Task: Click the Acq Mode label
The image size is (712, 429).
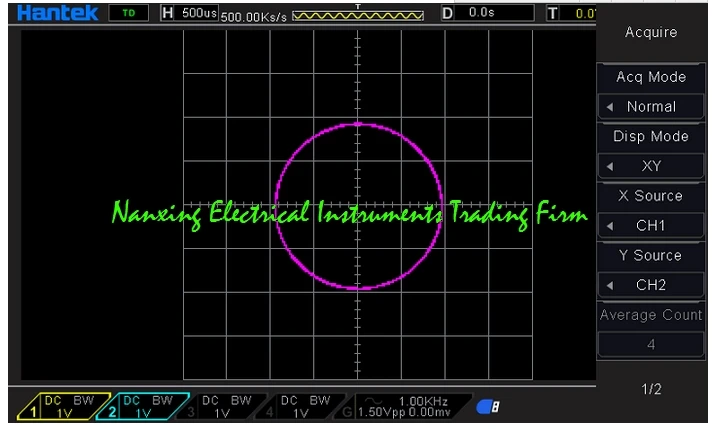Action: 651,77
